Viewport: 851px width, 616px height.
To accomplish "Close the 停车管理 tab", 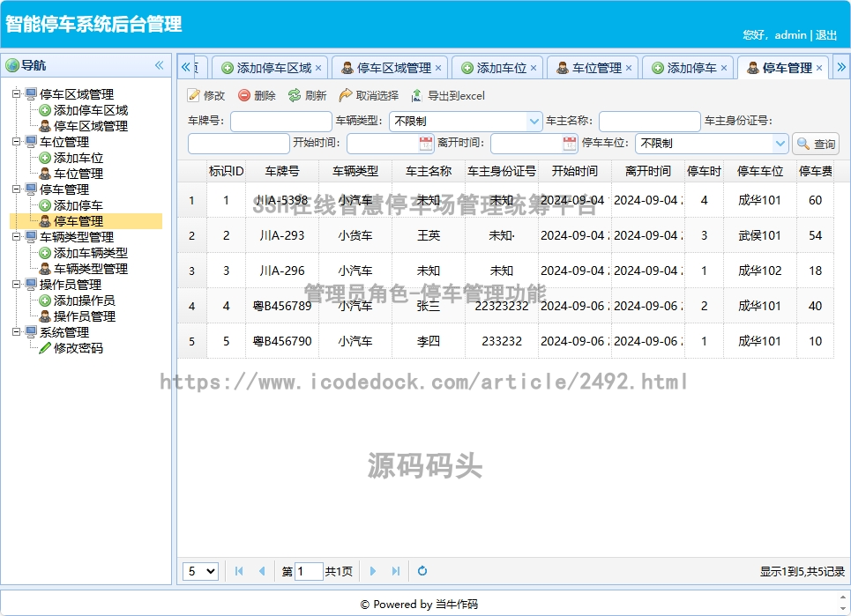I will tap(819, 68).
